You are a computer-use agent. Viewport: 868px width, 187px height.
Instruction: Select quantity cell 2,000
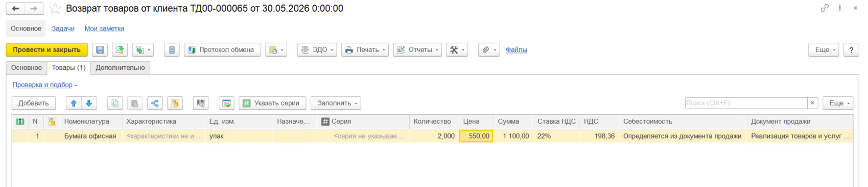coord(434,136)
